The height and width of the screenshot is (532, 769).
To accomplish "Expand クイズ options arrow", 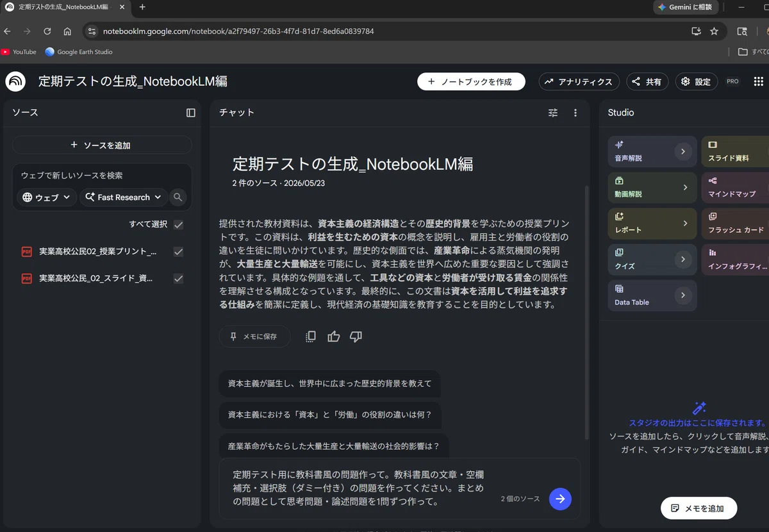I will coord(683,260).
